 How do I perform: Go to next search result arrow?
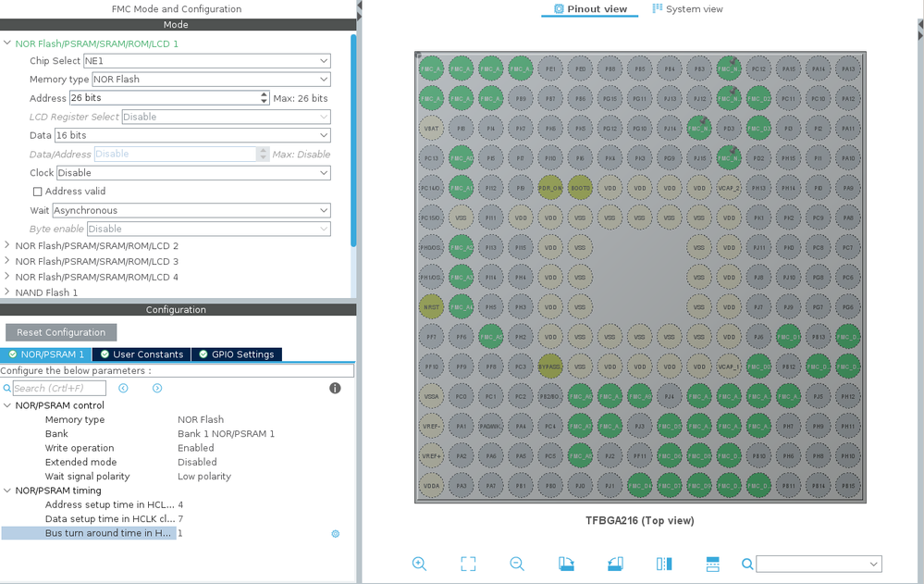click(156, 388)
